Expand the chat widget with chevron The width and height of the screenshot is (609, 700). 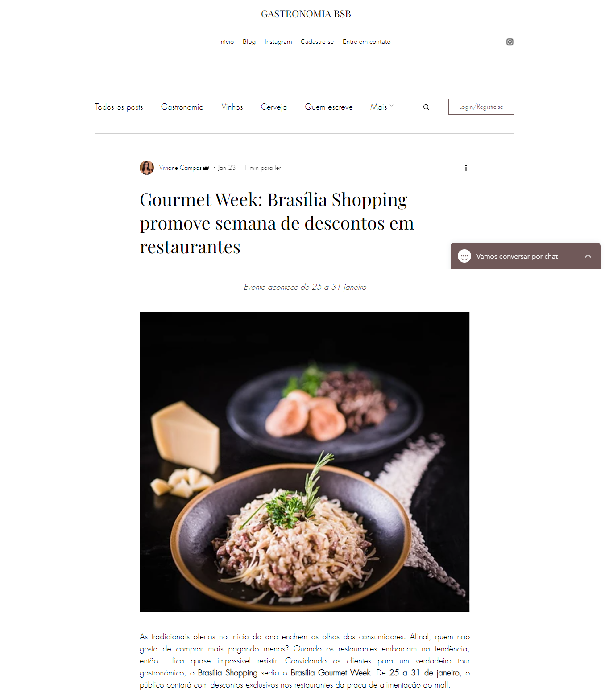[x=588, y=256]
